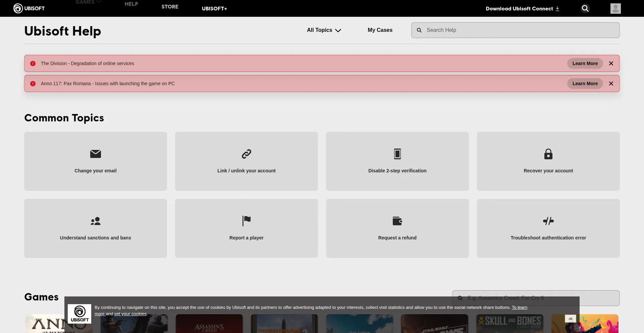This screenshot has height=333, width=644.
Task: Click the phone icon for 2-step verification
Action: coord(397,154)
